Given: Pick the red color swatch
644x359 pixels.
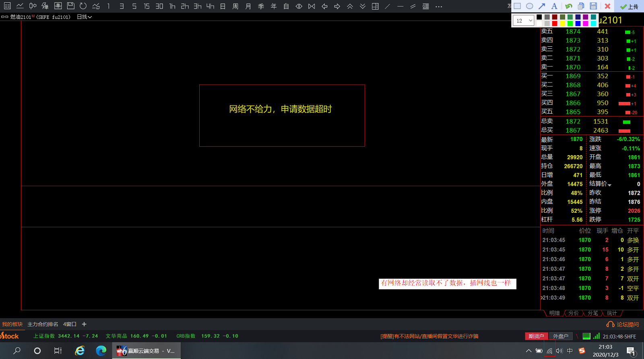Looking at the screenshot, I should 555,23.
